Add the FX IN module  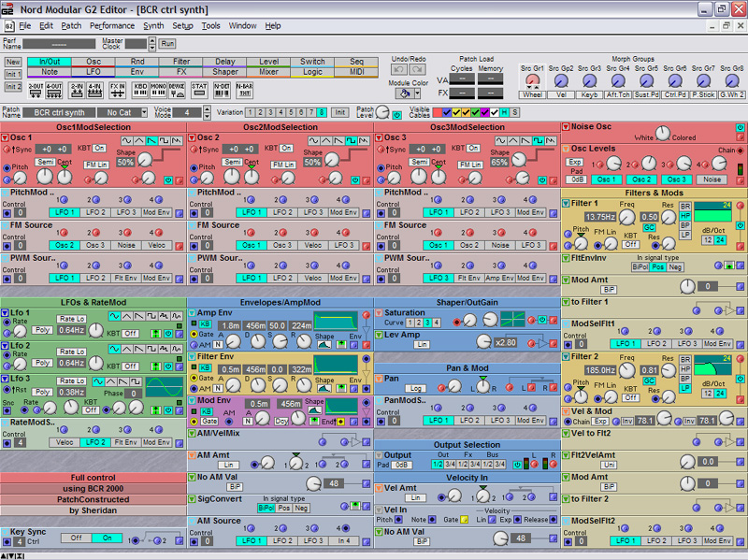118,90
